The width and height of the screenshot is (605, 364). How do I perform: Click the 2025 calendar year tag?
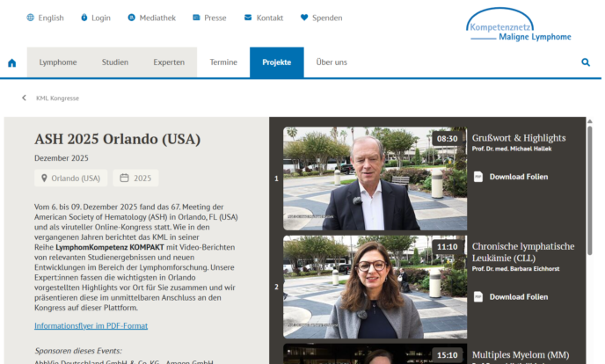(x=135, y=178)
